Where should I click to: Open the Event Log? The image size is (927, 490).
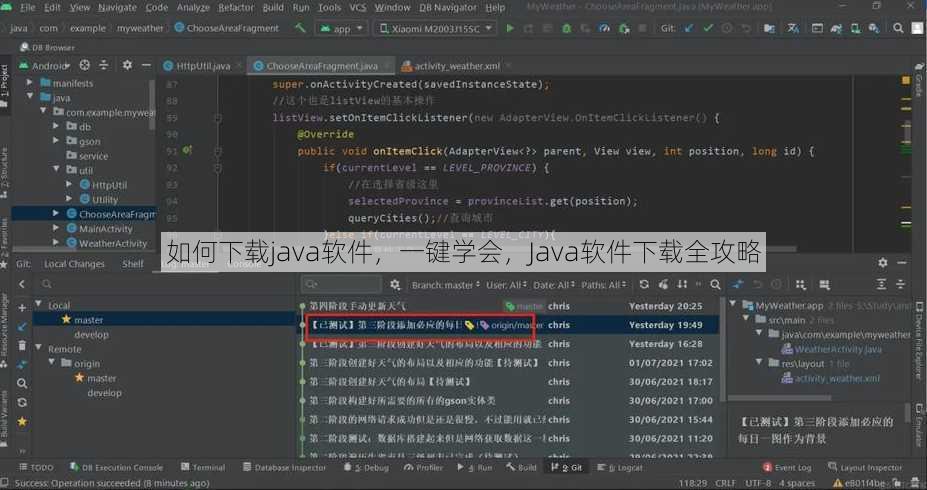[786, 467]
